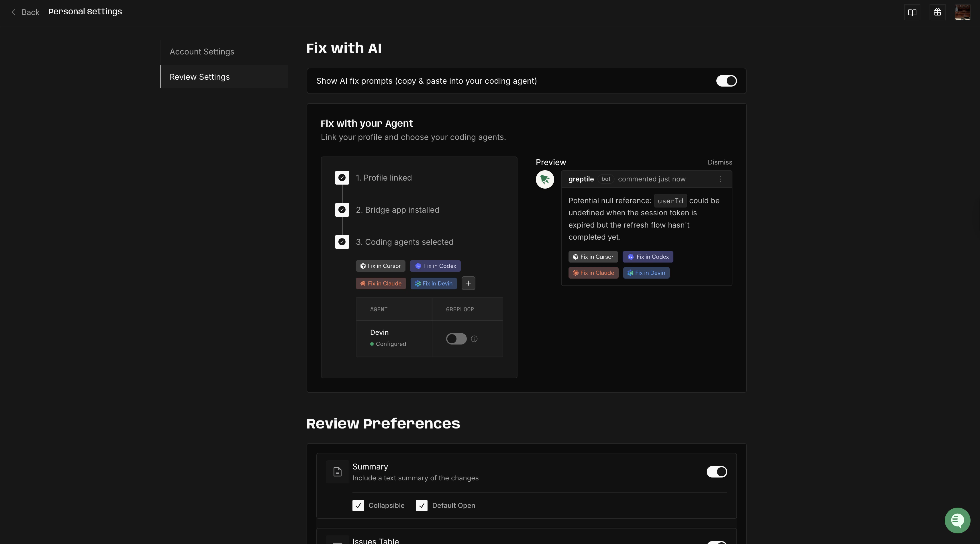
Task: Uncheck the Default Open checkbox
Action: (x=422, y=505)
